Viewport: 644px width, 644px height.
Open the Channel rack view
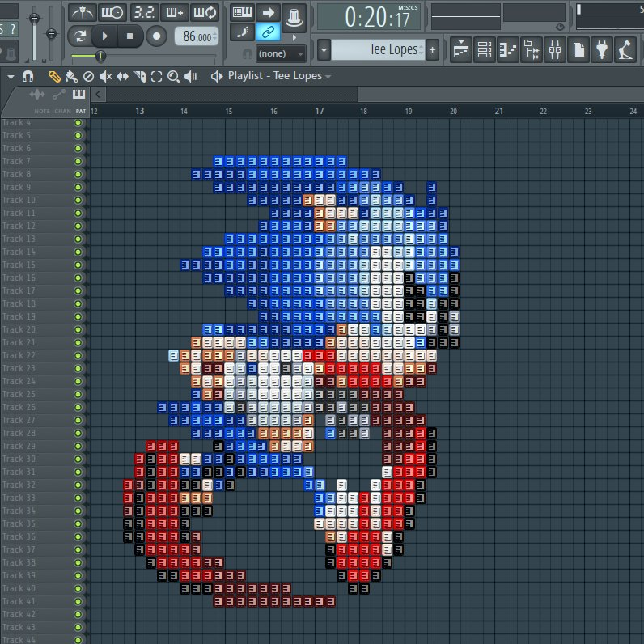(485, 50)
